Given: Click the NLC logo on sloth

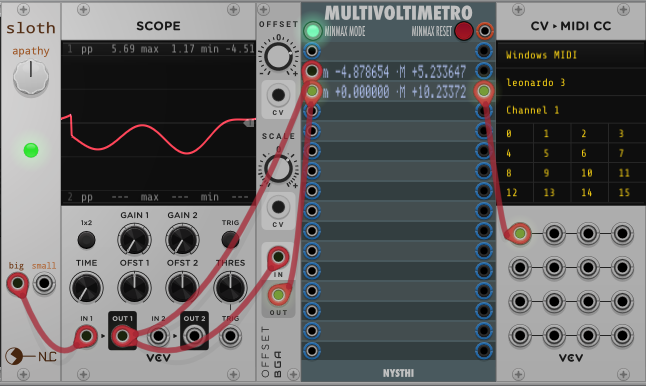Looking at the screenshot, I should pyautogui.click(x=31, y=356).
